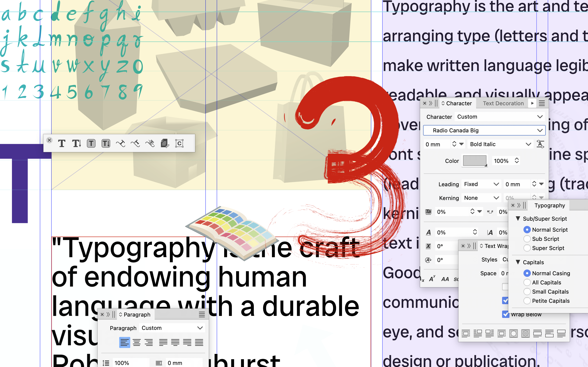Uncheck the Wrap Below checkbox
The image size is (588, 367).
click(x=505, y=314)
